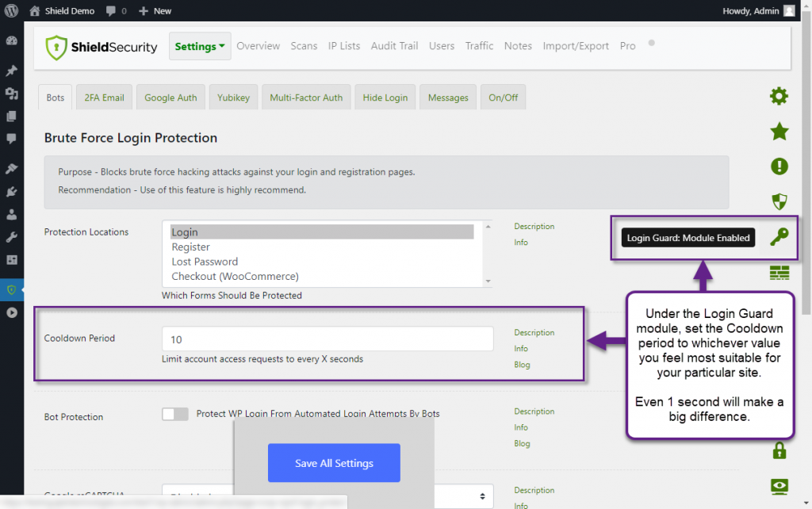Image resolution: width=812 pixels, height=509 pixels.
Task: Open the Firewall brick wall icon
Action: (x=779, y=273)
